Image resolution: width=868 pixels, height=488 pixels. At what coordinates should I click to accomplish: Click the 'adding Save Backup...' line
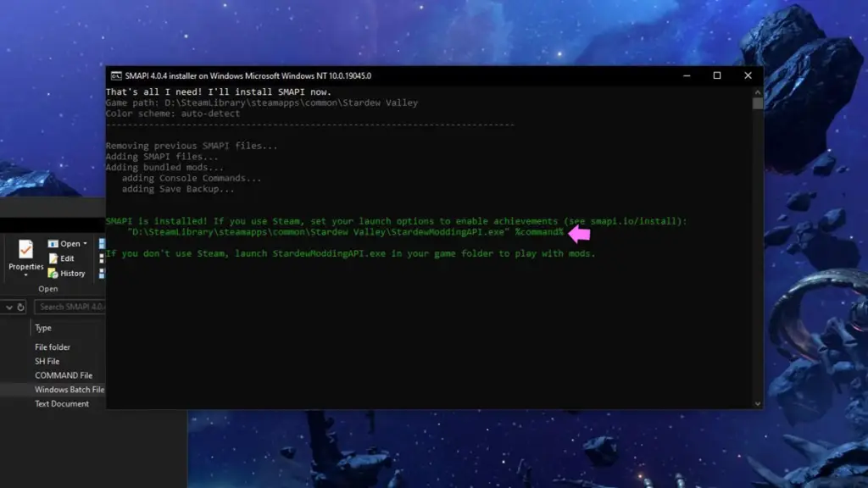pyautogui.click(x=178, y=189)
